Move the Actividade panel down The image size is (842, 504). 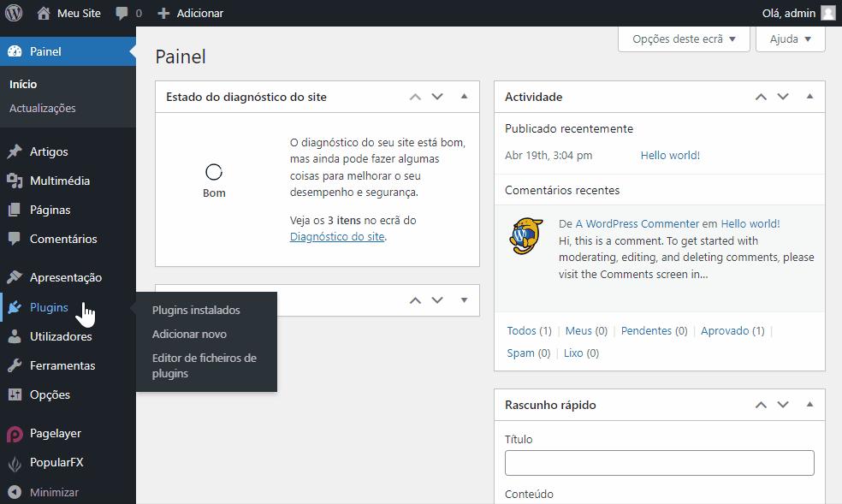[x=784, y=98]
